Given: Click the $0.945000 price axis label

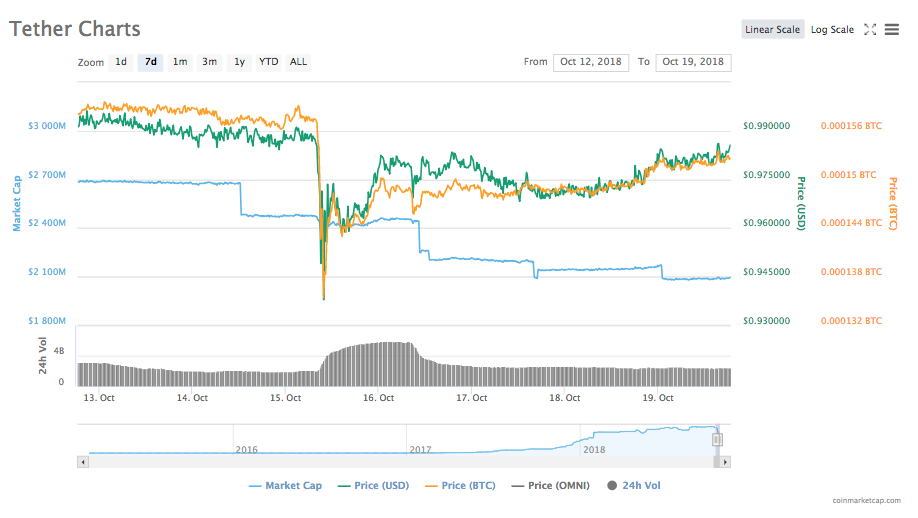Looking at the screenshot, I should (766, 272).
